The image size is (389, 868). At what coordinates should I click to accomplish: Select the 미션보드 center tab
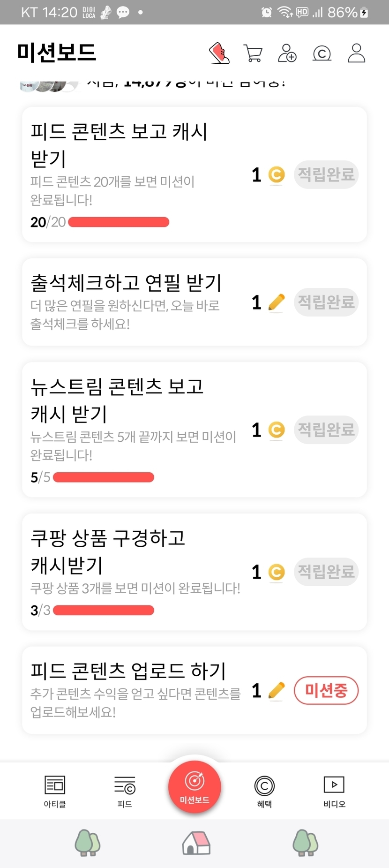click(194, 787)
